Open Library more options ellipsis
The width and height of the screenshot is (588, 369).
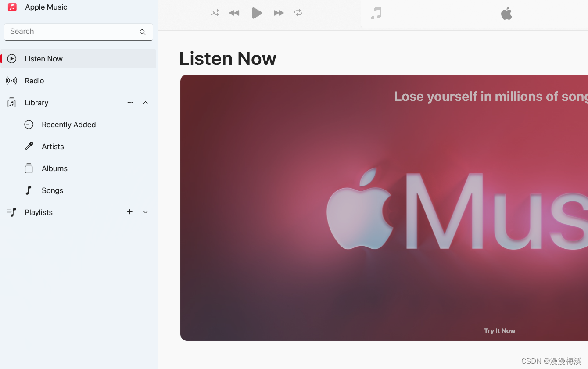tap(130, 102)
